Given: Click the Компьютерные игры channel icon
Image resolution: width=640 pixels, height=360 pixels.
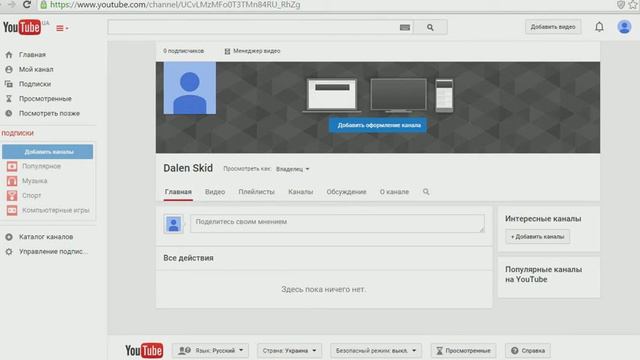Looking at the screenshot, I should 12,210.
